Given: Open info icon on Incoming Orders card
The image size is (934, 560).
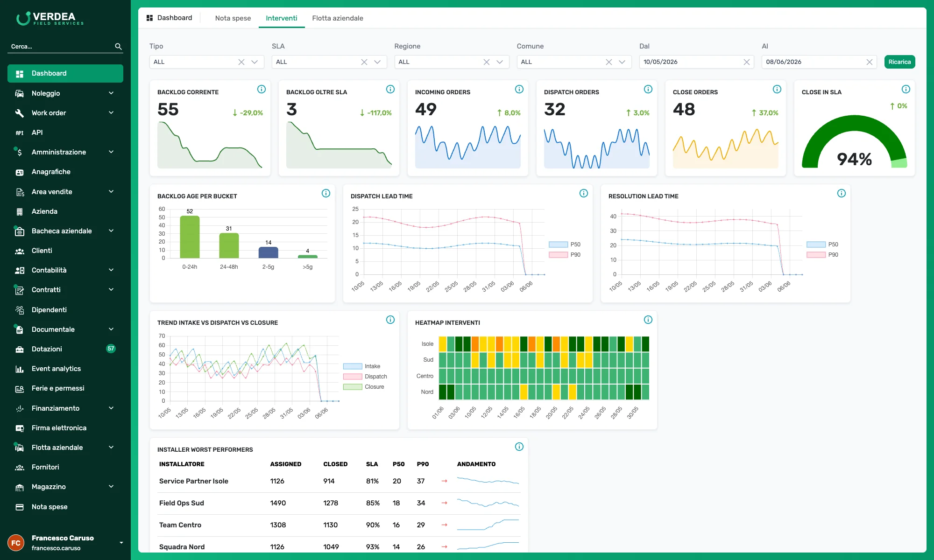Looking at the screenshot, I should tap(519, 89).
